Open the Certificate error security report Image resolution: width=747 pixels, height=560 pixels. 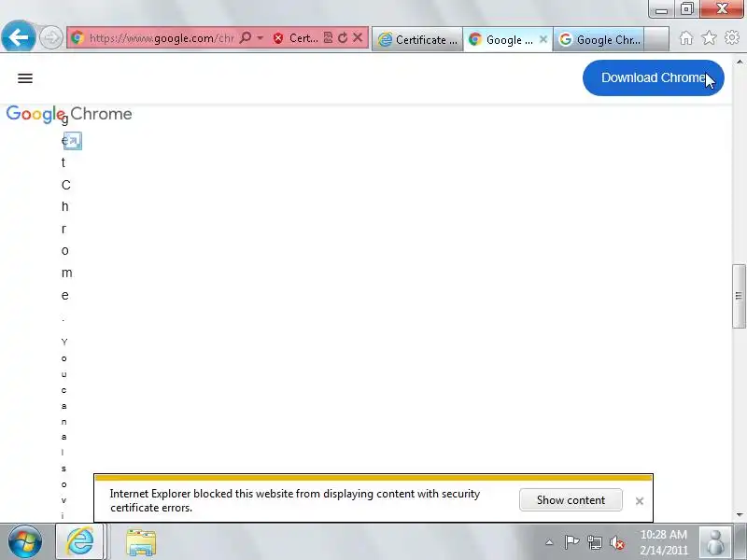(295, 37)
